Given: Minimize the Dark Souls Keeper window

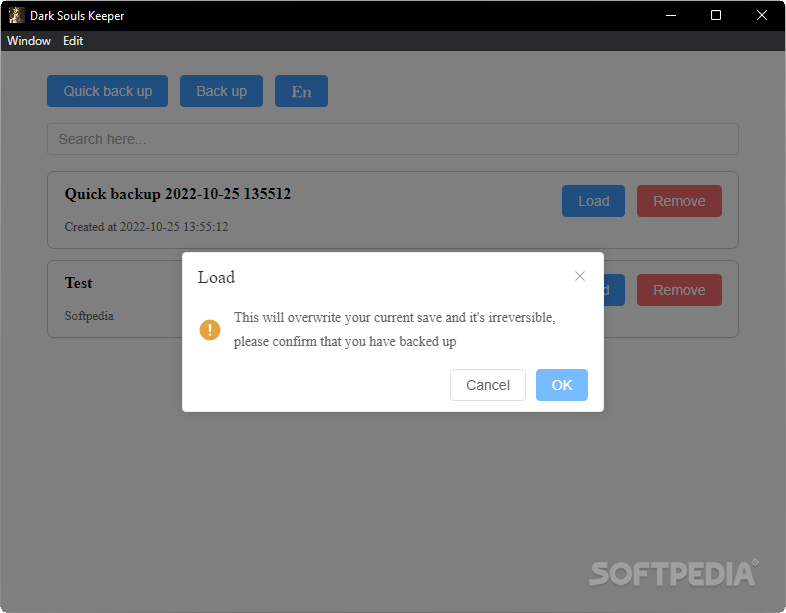Looking at the screenshot, I should [x=671, y=16].
